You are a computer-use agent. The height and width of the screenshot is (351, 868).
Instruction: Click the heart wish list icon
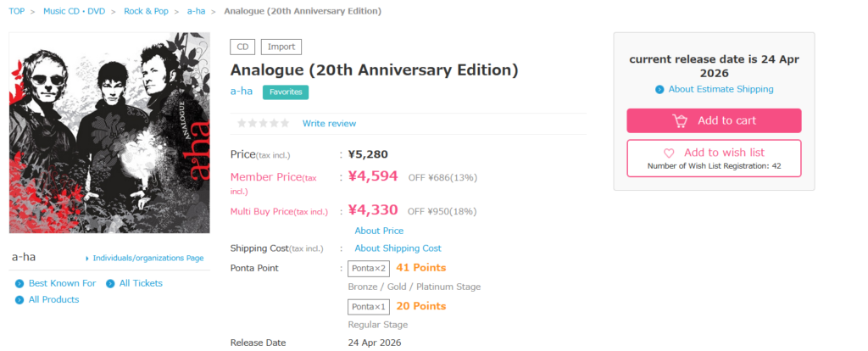(669, 153)
